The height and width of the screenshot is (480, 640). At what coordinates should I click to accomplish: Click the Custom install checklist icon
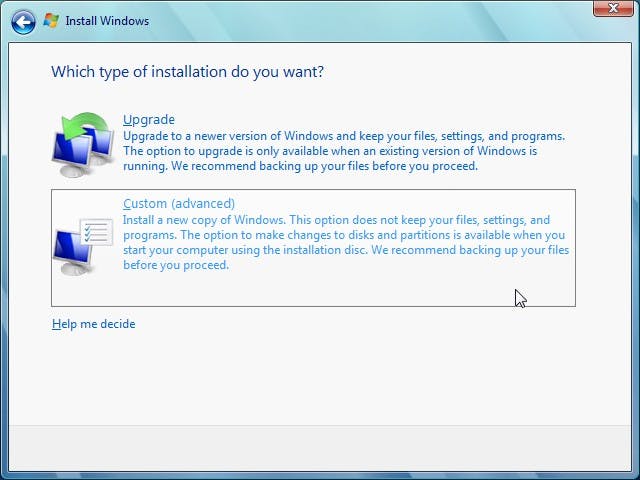point(83,247)
